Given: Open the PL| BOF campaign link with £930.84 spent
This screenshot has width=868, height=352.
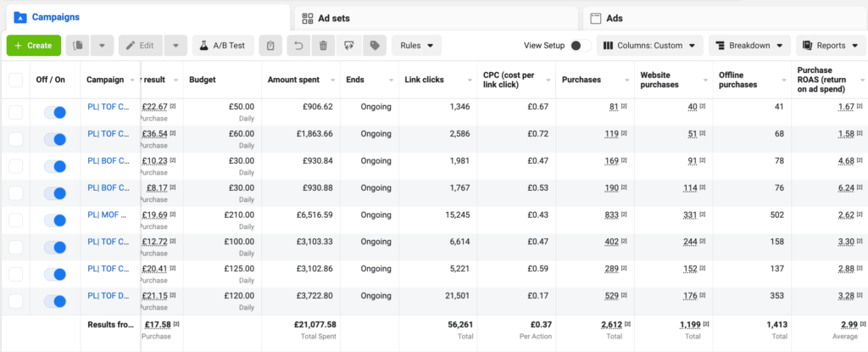Looking at the screenshot, I should 108,161.
